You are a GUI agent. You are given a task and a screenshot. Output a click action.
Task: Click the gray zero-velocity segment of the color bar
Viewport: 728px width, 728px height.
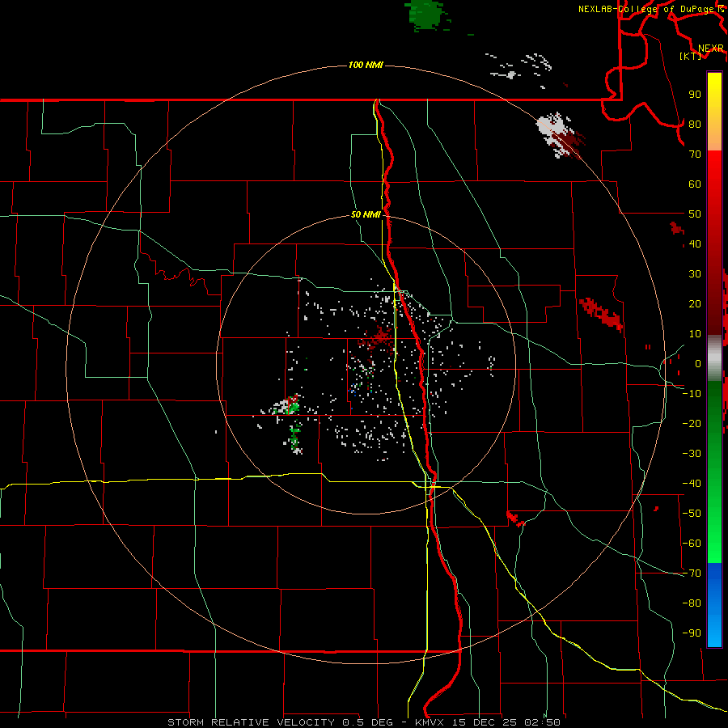714,358
